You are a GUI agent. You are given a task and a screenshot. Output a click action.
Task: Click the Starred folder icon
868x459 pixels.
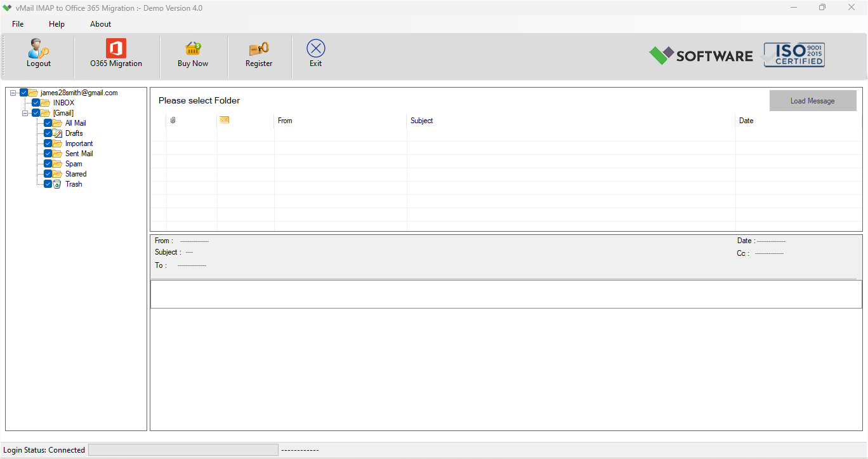(57, 174)
